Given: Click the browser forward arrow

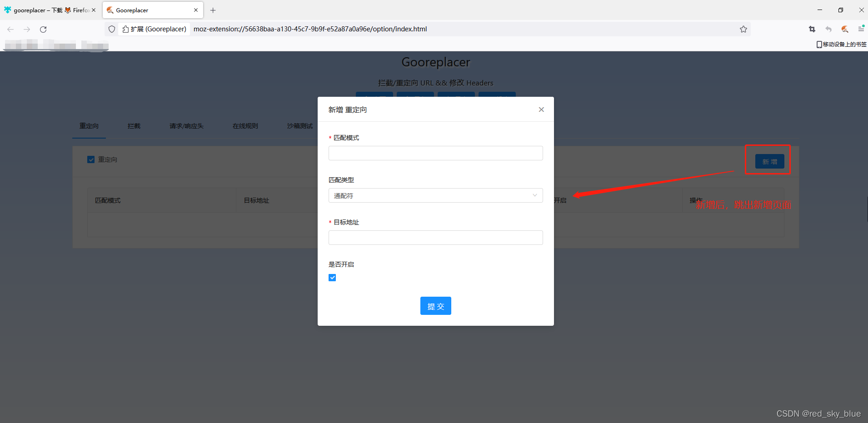Looking at the screenshot, I should pyautogui.click(x=27, y=29).
